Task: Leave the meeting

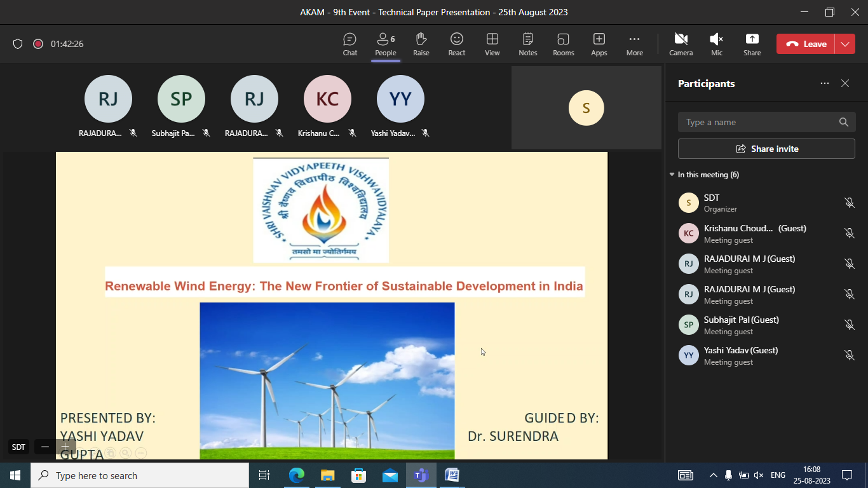Action: pyautogui.click(x=806, y=44)
